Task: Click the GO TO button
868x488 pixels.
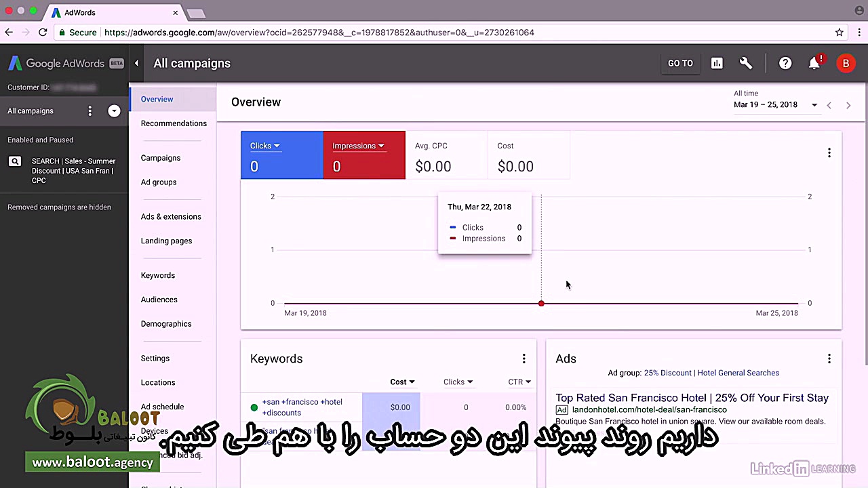Action: click(x=680, y=63)
